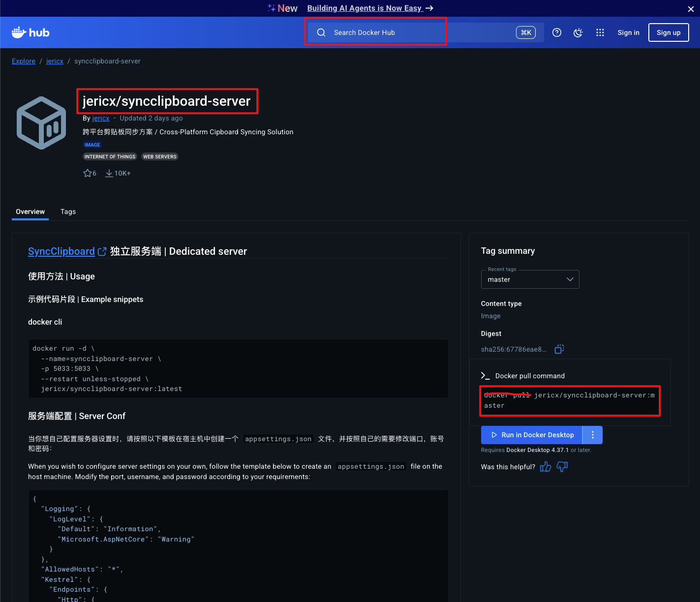Open the jericx author link
The height and width of the screenshot is (602, 700).
tap(101, 118)
